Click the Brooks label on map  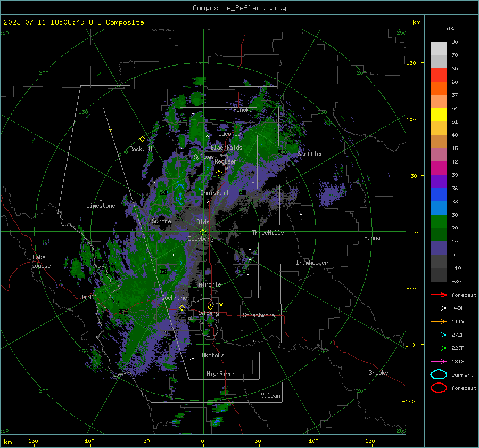click(378, 373)
